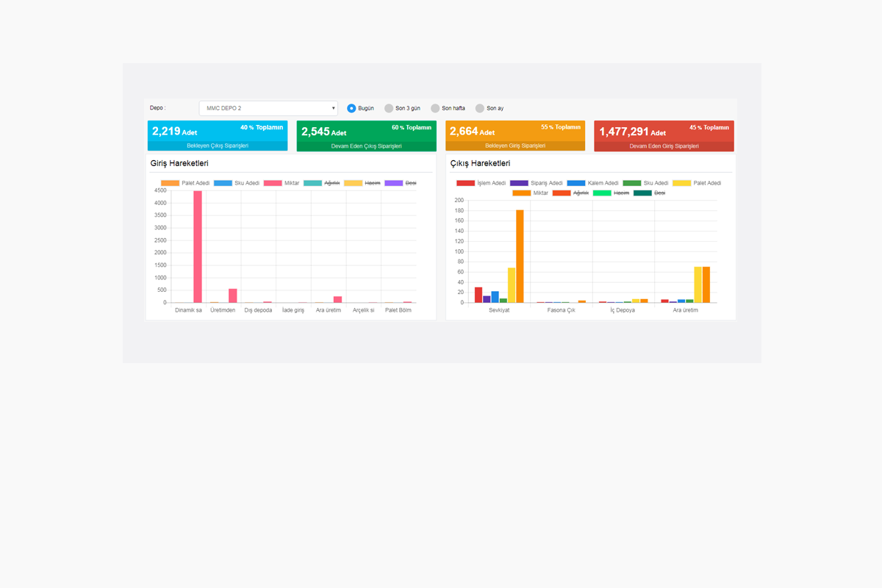Open the blue Bekleyen Çıkış Siparişleri card
882x588 pixels.
217,135
